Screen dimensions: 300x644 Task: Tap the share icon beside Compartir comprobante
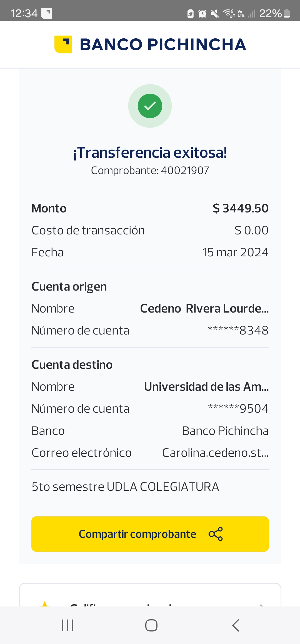point(216,534)
